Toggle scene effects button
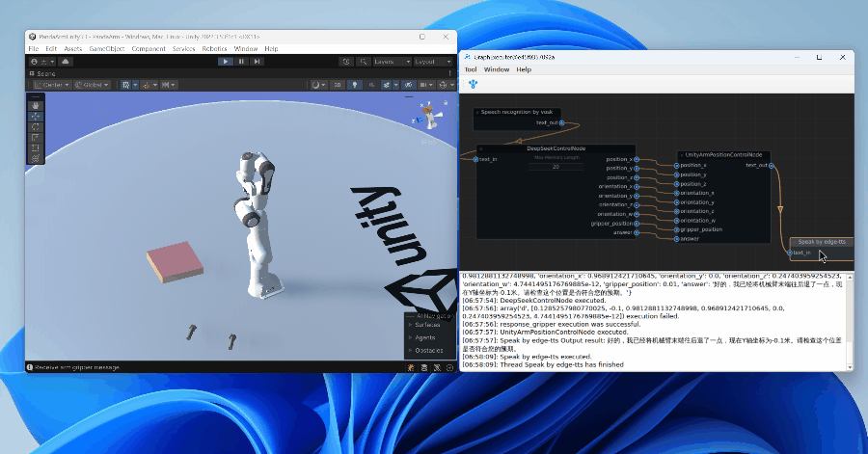The height and width of the screenshot is (454, 868). pos(387,85)
